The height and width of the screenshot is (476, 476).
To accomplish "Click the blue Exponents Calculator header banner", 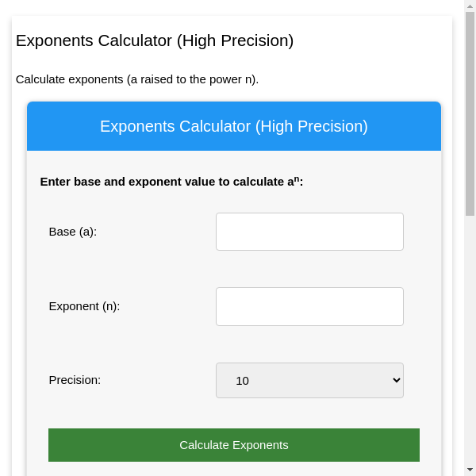I will click(234, 126).
